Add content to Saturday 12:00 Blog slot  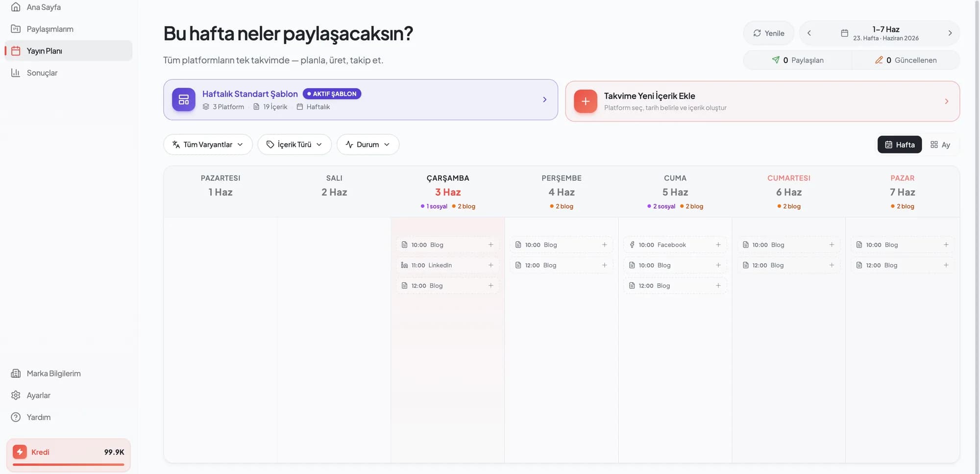(832, 265)
